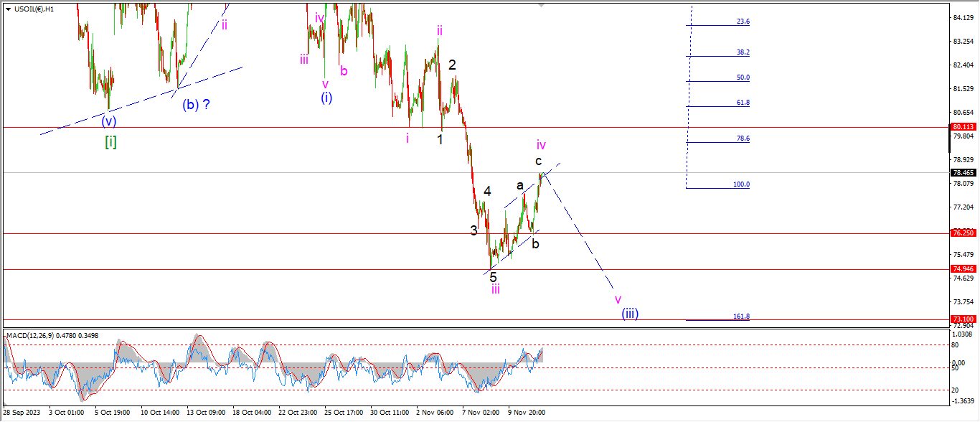Image resolution: width=980 pixels, height=422 pixels.
Task: Click the 61.8 Fibonacci level label
Action: [x=743, y=103]
